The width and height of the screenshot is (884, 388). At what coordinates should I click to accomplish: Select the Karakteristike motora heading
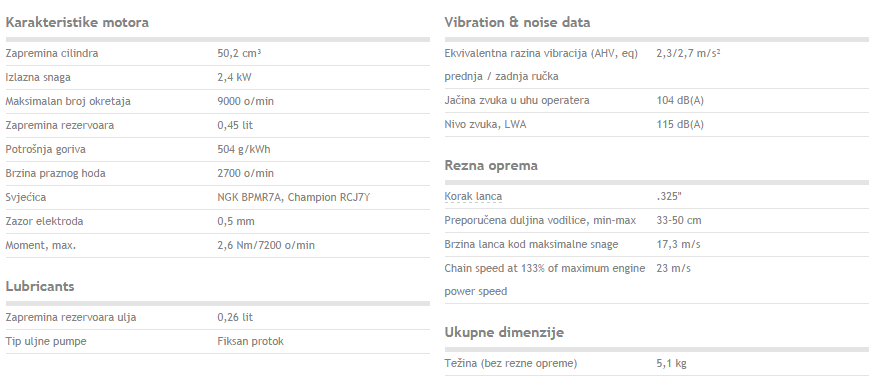coord(77,23)
